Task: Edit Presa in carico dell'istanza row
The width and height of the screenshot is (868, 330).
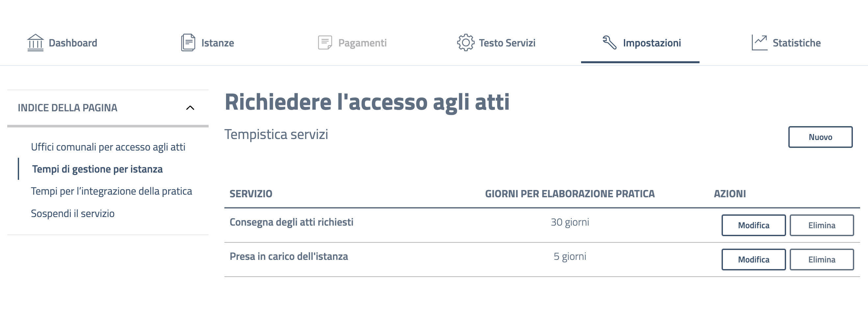Action: [x=753, y=260]
